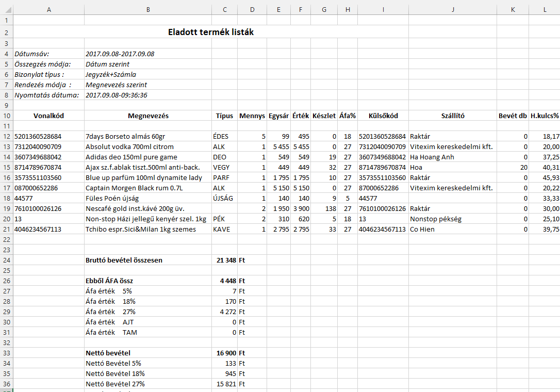560x392 pixels.
Task: Select the 'H.kulcs%' header cell
Action: (544, 116)
